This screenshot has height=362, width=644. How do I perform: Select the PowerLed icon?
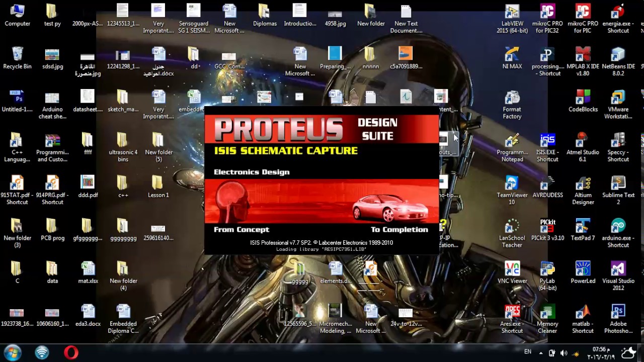583,273
